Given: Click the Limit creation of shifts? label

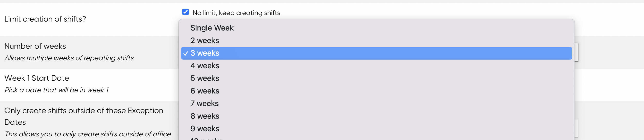Looking at the screenshot, I should [45, 19].
